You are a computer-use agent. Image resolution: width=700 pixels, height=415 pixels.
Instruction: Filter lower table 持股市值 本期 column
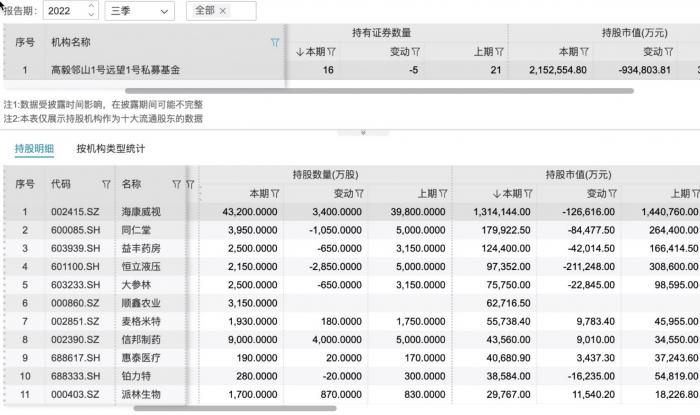[x=528, y=194]
